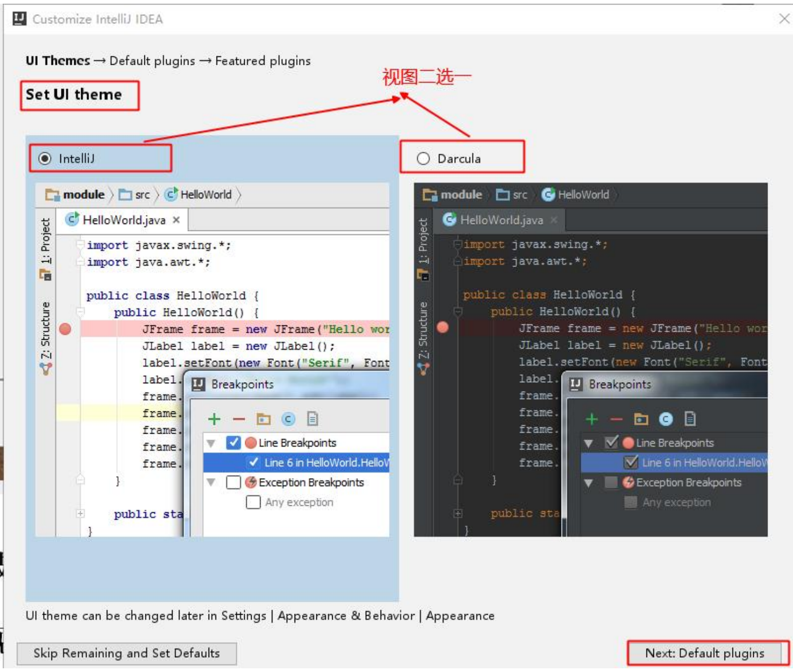Click the Darcula dark preview thumbnail
This screenshot has height=672, width=793.
(590, 359)
